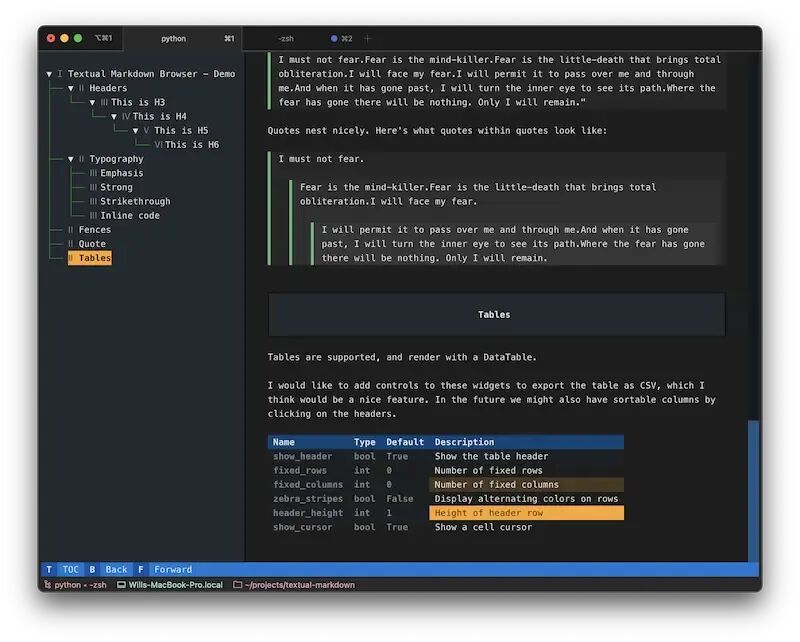Image resolution: width=800 pixels, height=642 pixels.
Task: Select 'Inline code' in the table of contents
Action: pyautogui.click(x=130, y=216)
